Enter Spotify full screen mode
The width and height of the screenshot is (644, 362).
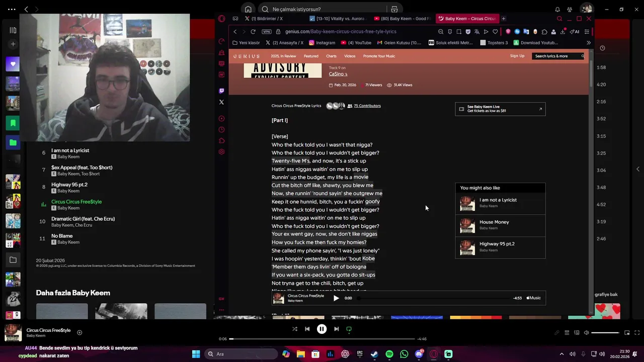pos(637,332)
